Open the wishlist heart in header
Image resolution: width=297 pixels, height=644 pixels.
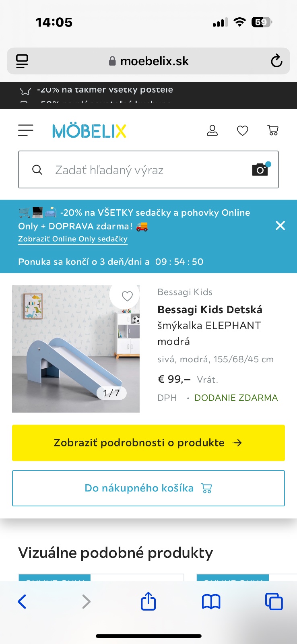(x=242, y=130)
